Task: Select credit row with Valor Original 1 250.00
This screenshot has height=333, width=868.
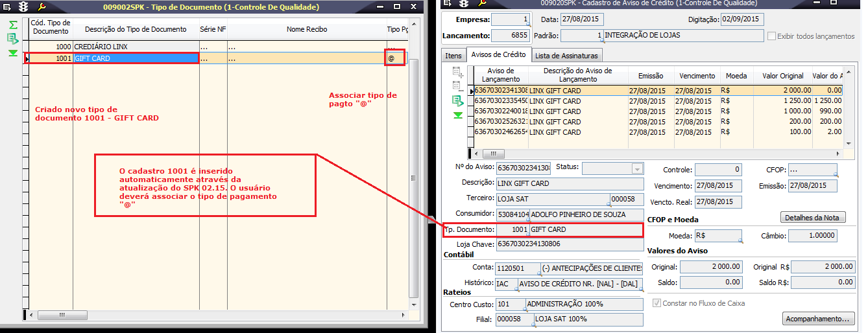Action: click(658, 101)
